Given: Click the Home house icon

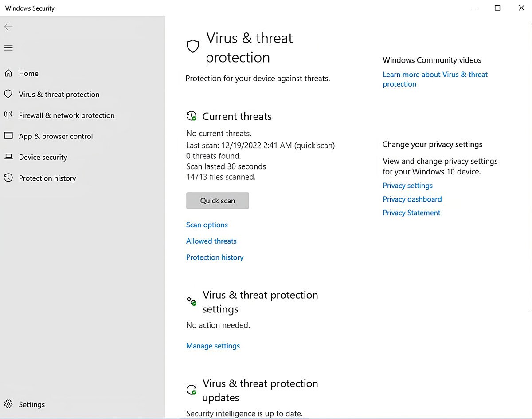Looking at the screenshot, I should (x=8, y=73).
